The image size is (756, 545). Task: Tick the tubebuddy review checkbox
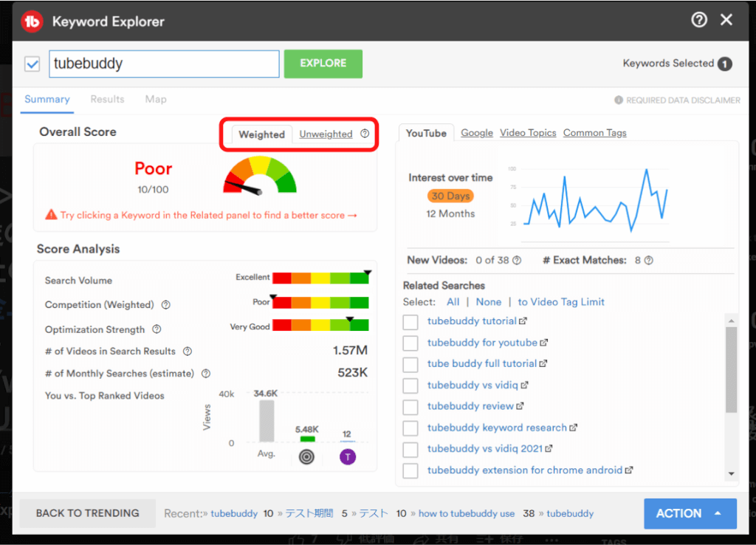tap(411, 407)
